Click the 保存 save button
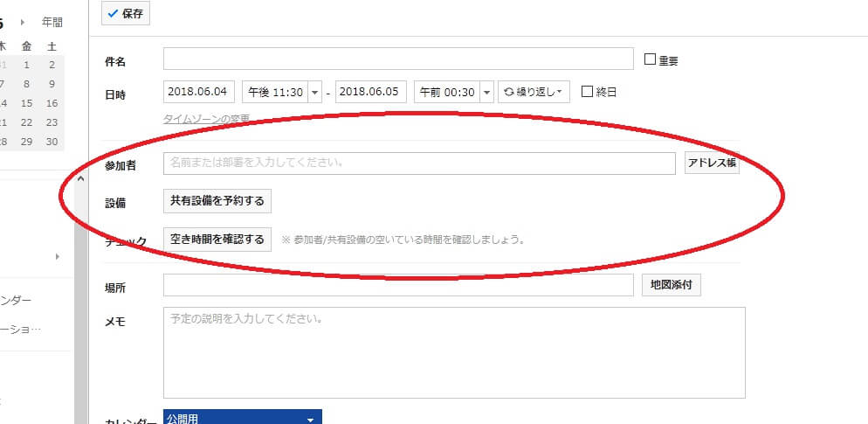Image resolution: width=868 pixels, height=424 pixels. [126, 14]
